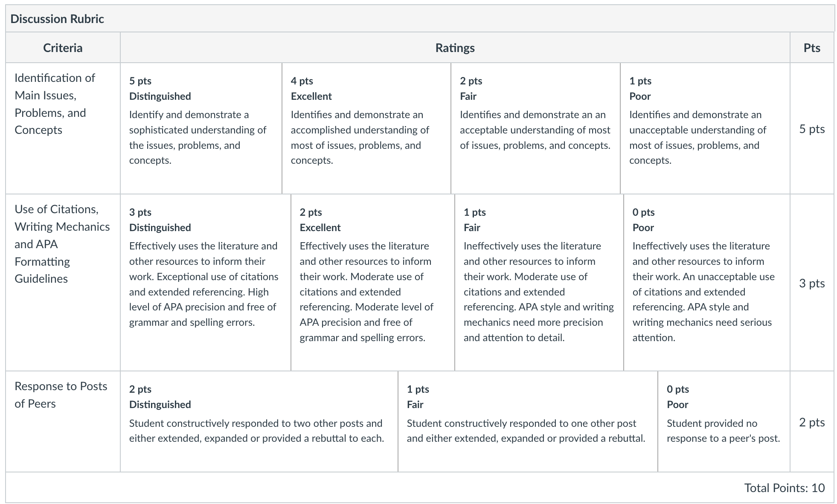Pick 1 pts Fair for Citations criterion

(x=539, y=282)
